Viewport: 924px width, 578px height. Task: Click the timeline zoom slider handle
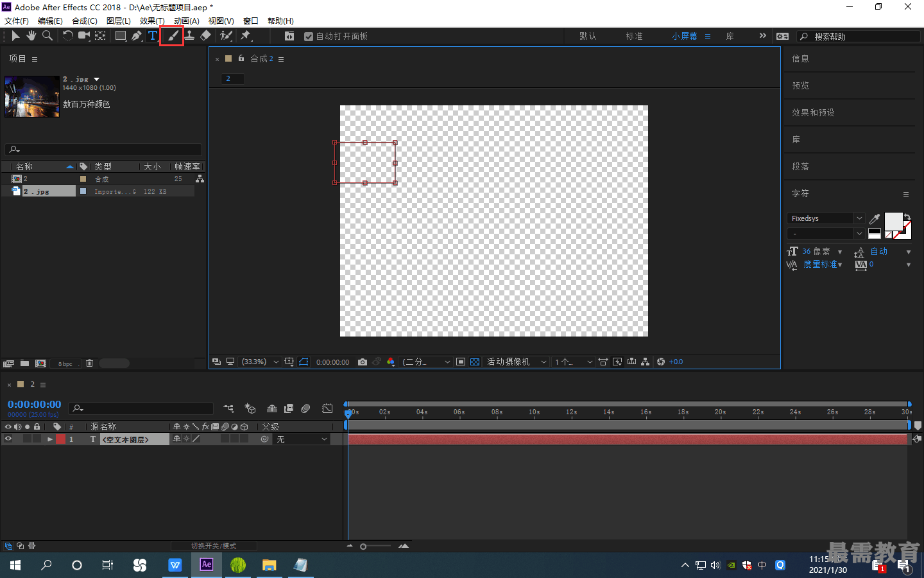tap(363, 547)
